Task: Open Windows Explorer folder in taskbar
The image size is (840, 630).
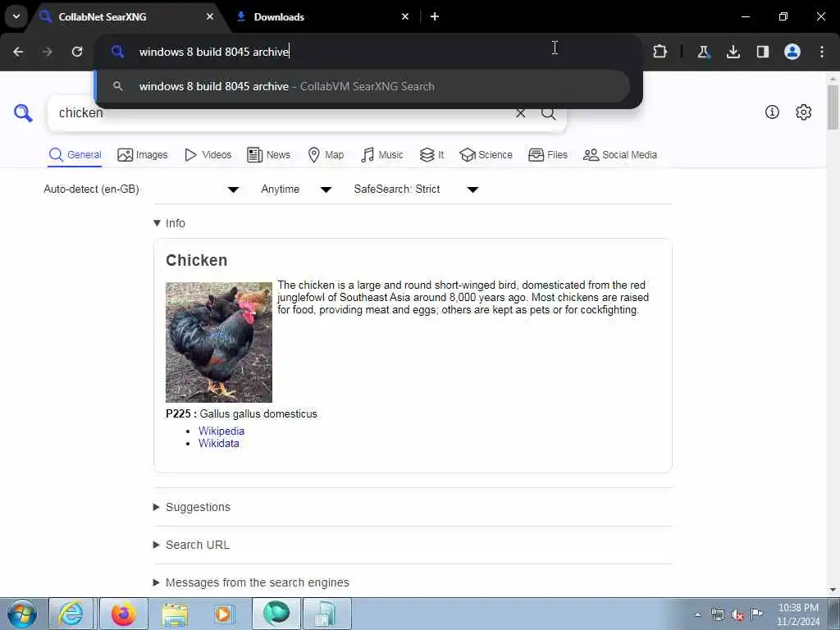Action: coord(175,614)
